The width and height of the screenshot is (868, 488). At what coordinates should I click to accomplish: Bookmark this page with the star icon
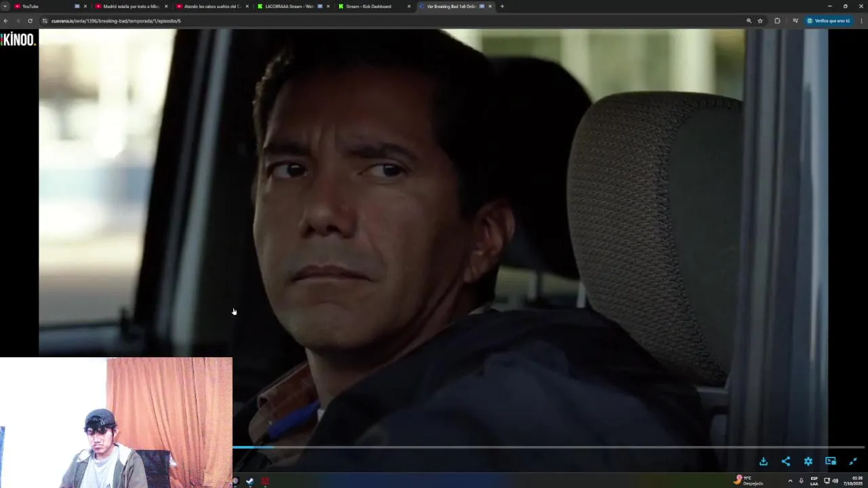pyautogui.click(x=760, y=21)
